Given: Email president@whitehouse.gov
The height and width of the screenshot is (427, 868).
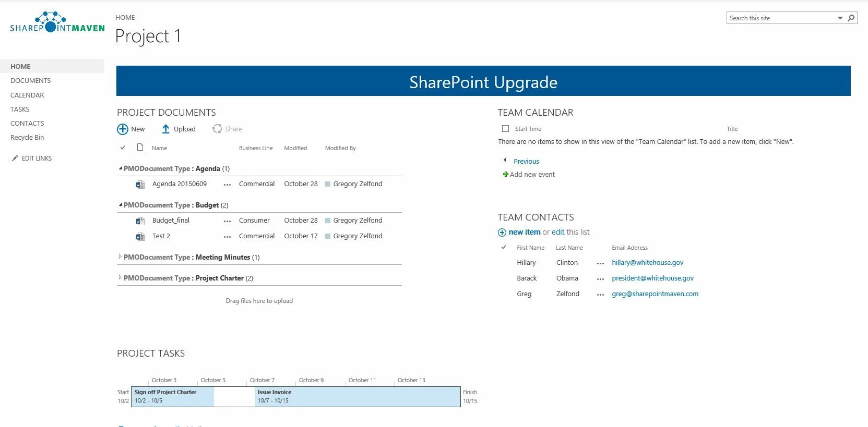Looking at the screenshot, I should (652, 278).
